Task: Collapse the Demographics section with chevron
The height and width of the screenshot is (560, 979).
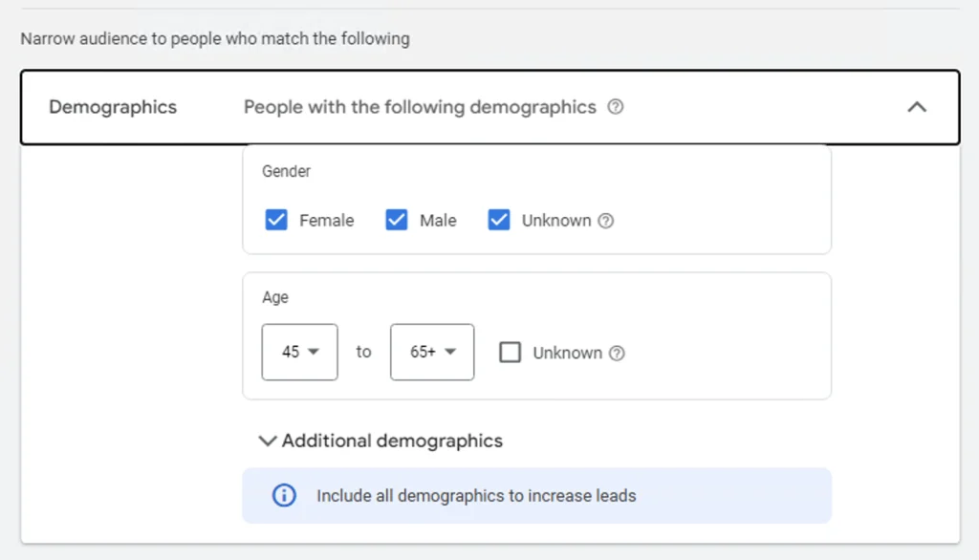Action: pyautogui.click(x=917, y=107)
